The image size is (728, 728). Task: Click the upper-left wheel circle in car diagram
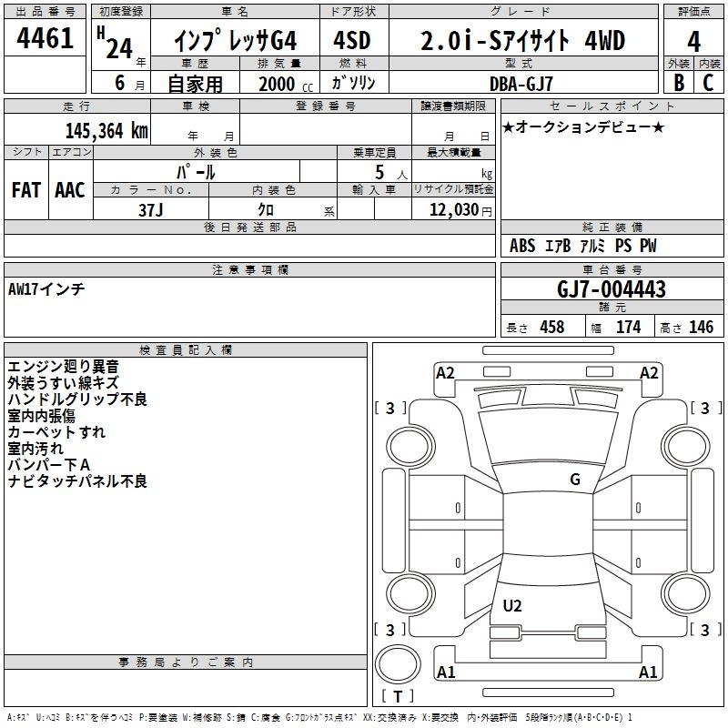(x=410, y=447)
